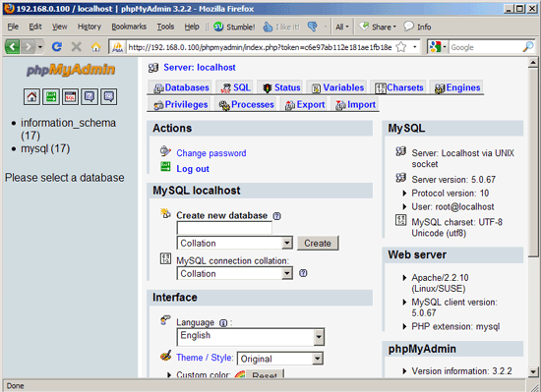Open Theme / Style dropdown showing Original
Viewport: 541px width, 392px height.
[280, 359]
